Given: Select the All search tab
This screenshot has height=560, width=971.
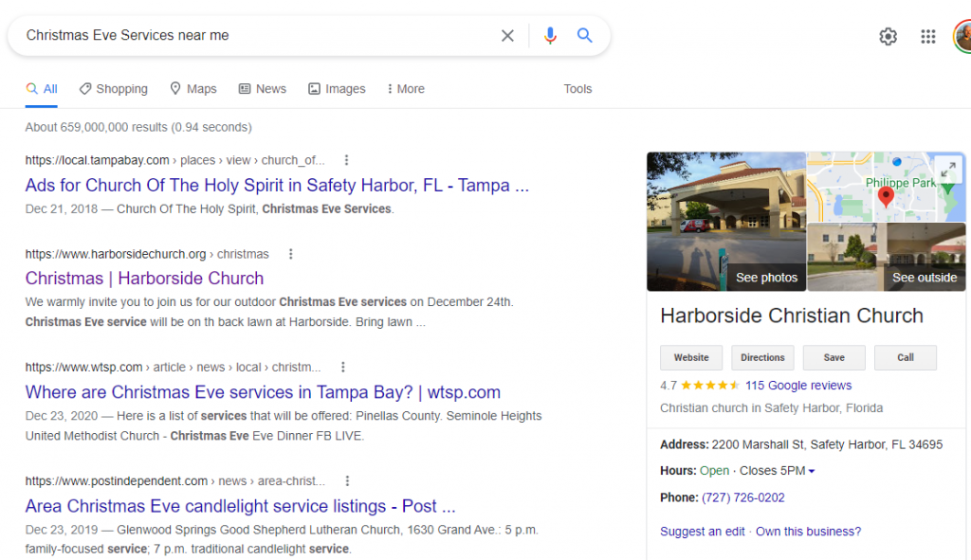Looking at the screenshot, I should point(42,89).
